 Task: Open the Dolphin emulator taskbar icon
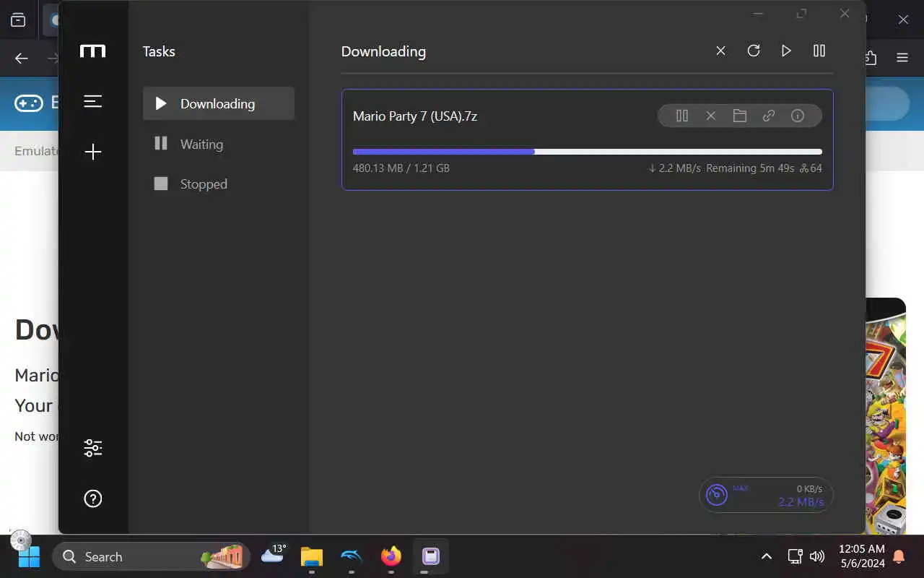(x=351, y=556)
